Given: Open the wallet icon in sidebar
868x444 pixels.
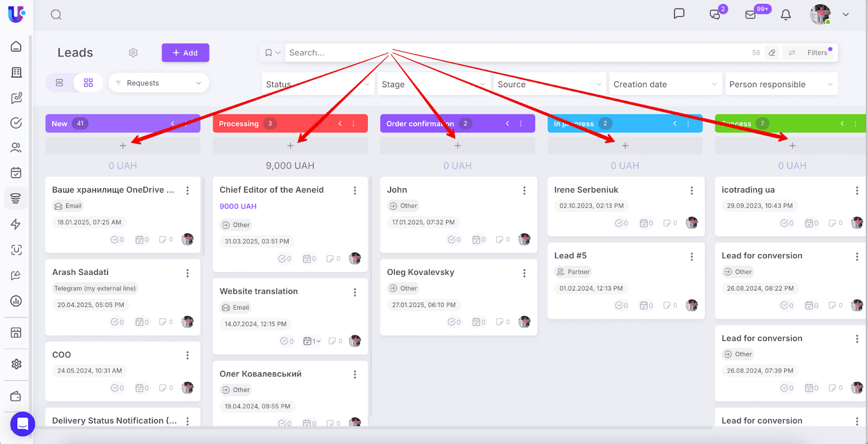Looking at the screenshot, I should 16,396.
